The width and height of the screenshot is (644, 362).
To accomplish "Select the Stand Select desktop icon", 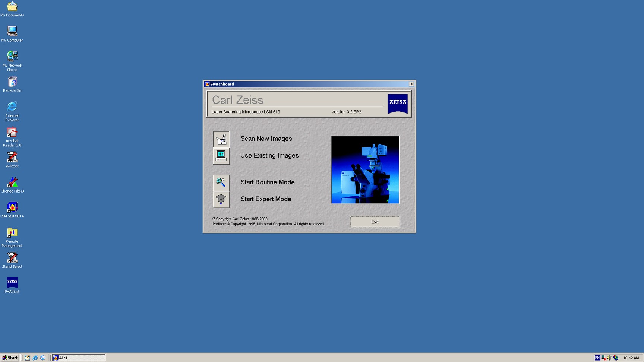I will [12, 261].
